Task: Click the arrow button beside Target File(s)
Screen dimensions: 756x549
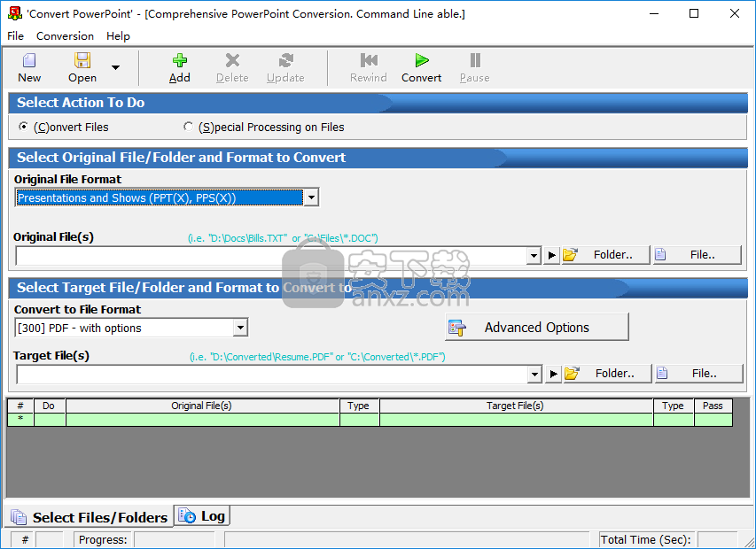Action: [554, 374]
